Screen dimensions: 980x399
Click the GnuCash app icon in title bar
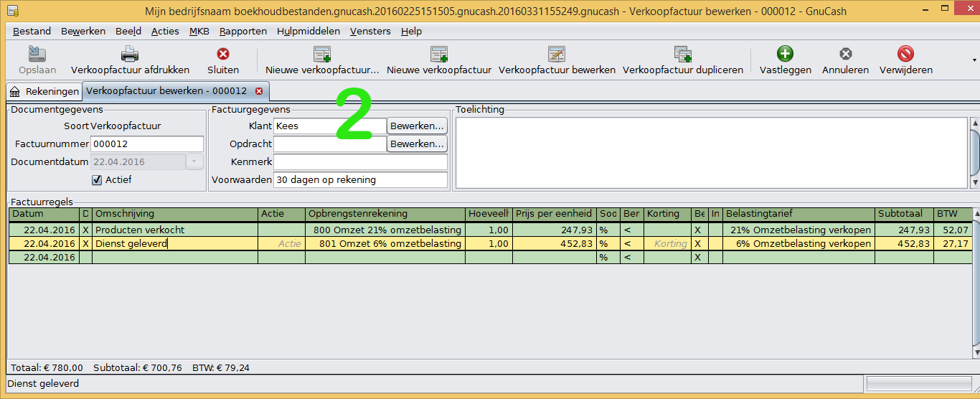[x=12, y=11]
